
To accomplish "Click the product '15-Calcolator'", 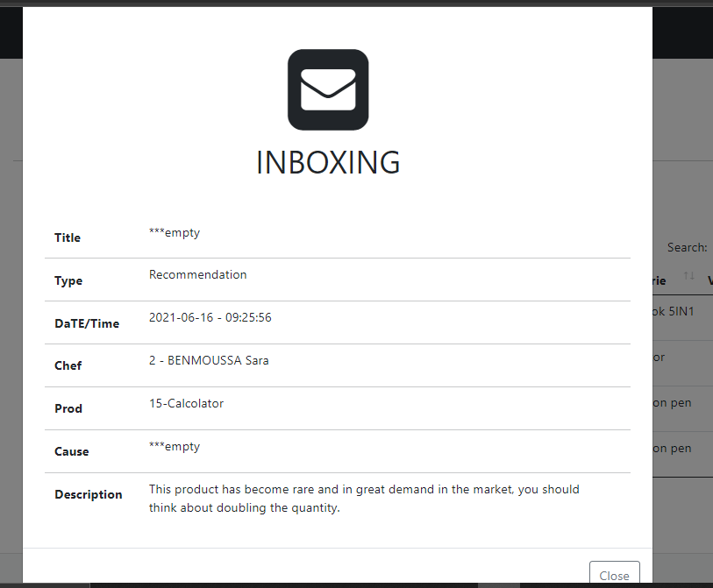I will (187, 403).
